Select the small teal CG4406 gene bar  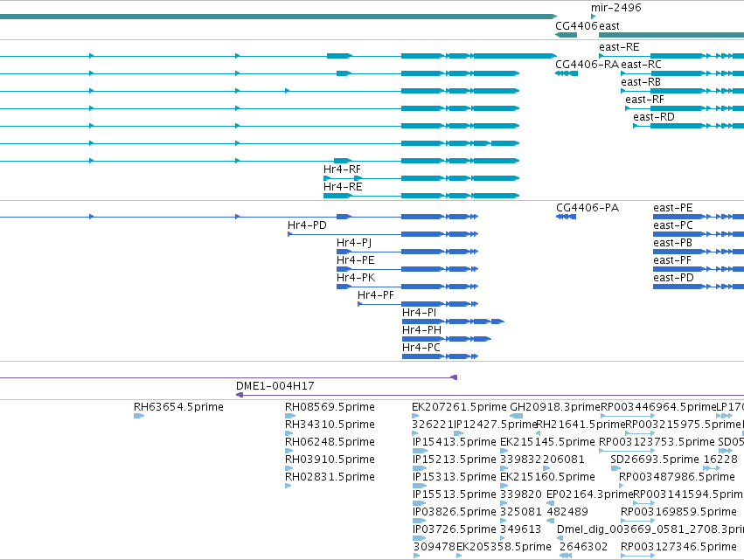[x=566, y=35]
